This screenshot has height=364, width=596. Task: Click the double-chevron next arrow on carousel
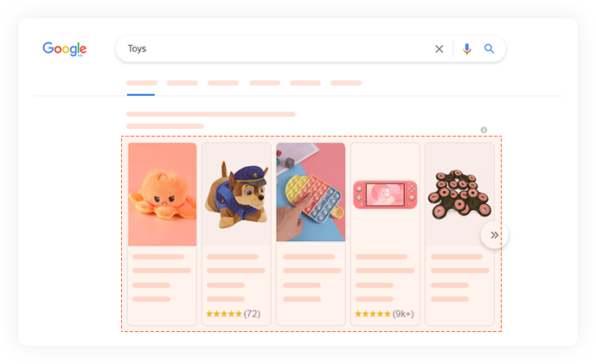pyautogui.click(x=494, y=235)
